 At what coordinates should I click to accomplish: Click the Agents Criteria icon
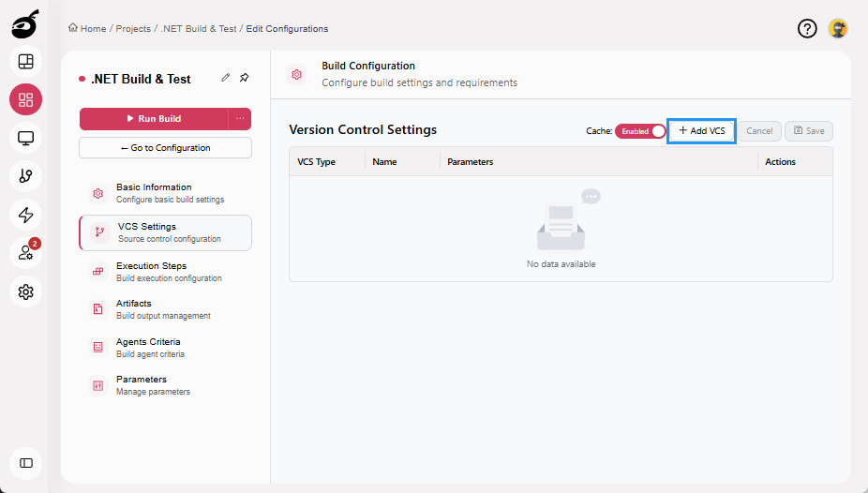point(98,348)
